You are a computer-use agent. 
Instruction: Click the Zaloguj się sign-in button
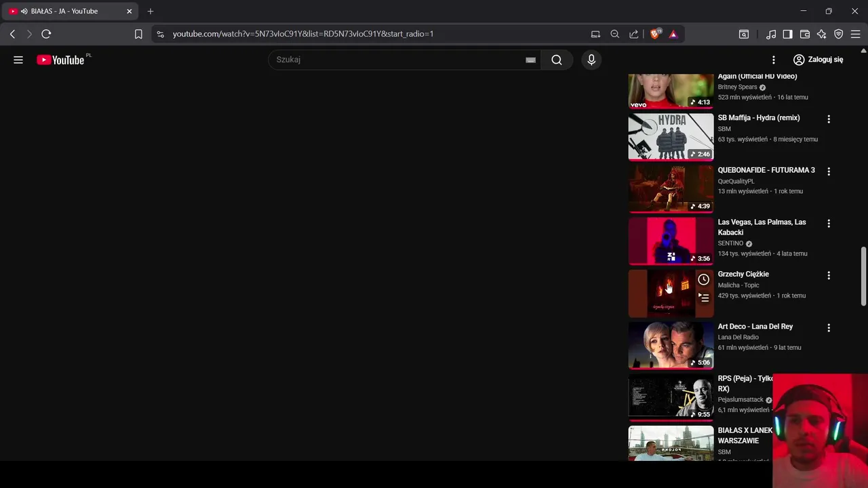pos(818,60)
